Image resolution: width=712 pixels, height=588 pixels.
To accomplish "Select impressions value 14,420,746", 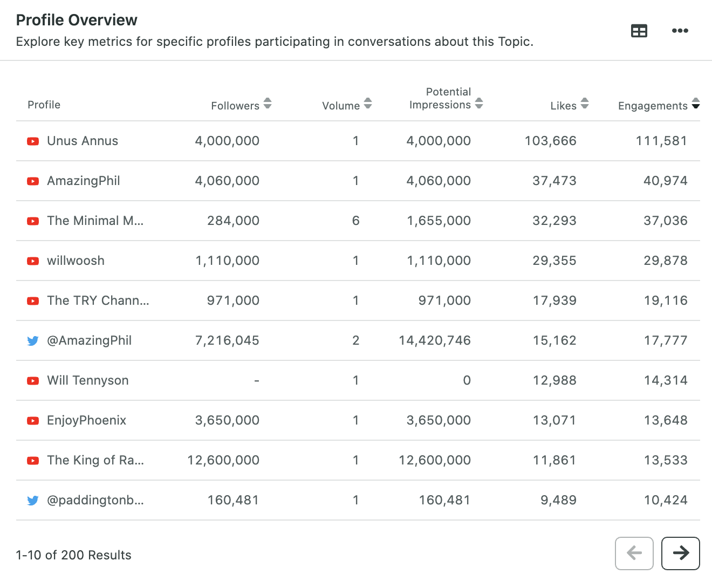I will tap(435, 340).
